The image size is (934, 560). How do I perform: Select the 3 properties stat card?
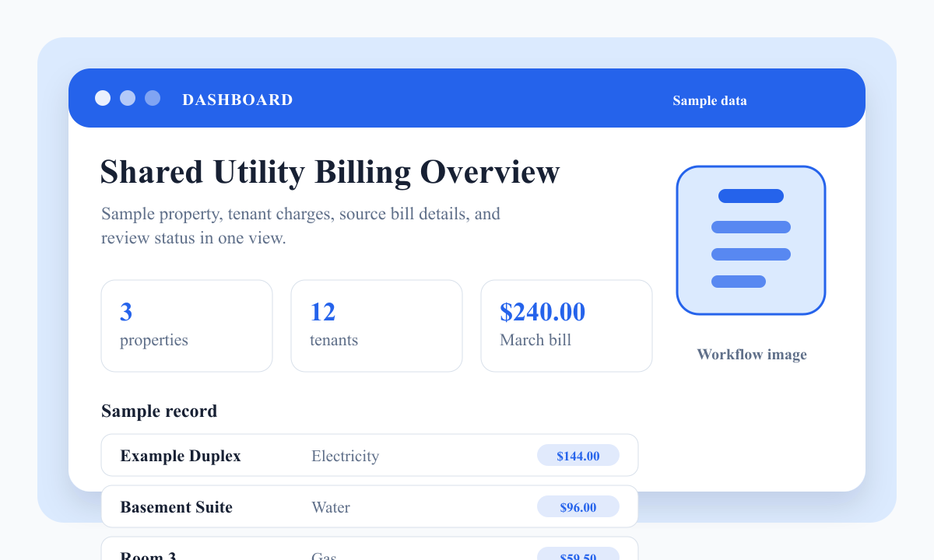[x=187, y=326]
